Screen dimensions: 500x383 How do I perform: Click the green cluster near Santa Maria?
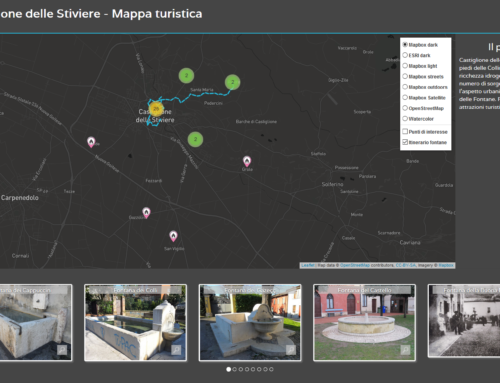[x=232, y=82]
